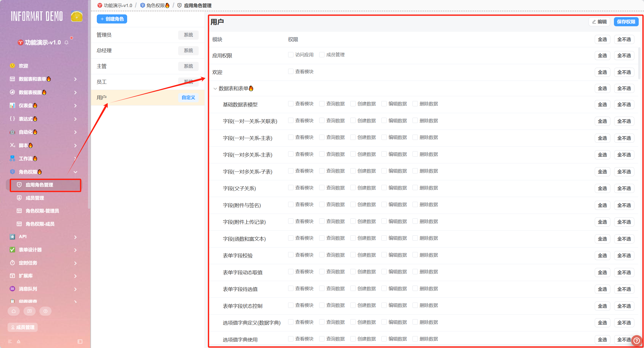This screenshot has width=644, height=348.
Task: Enable 成员管理 checkbox under 应用权限
Action: pyautogui.click(x=322, y=55)
